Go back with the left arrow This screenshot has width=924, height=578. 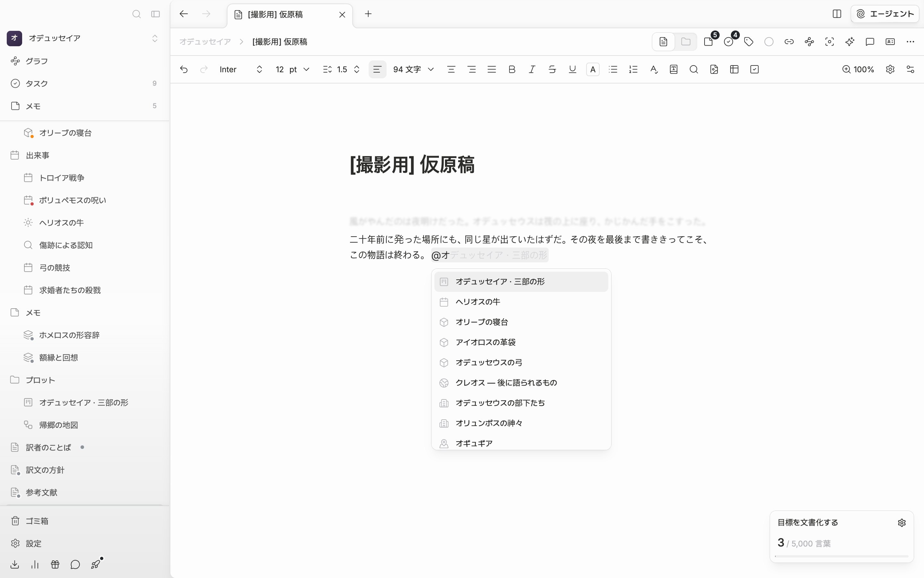(x=184, y=14)
